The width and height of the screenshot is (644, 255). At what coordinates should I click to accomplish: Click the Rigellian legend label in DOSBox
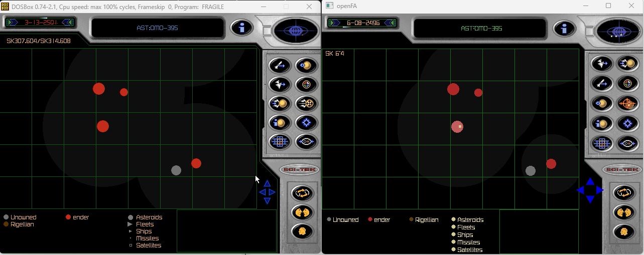22,224
